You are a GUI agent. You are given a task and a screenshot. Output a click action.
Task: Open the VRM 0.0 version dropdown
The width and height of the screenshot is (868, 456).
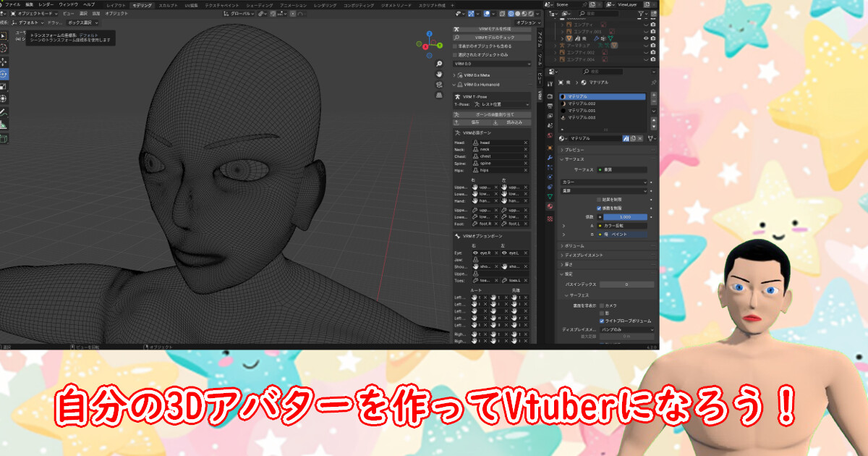pyautogui.click(x=492, y=64)
